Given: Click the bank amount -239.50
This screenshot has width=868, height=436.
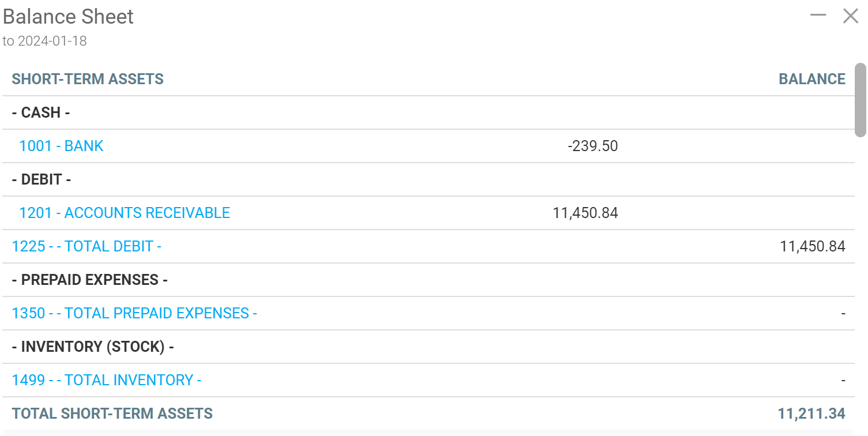Looking at the screenshot, I should 592,146.
